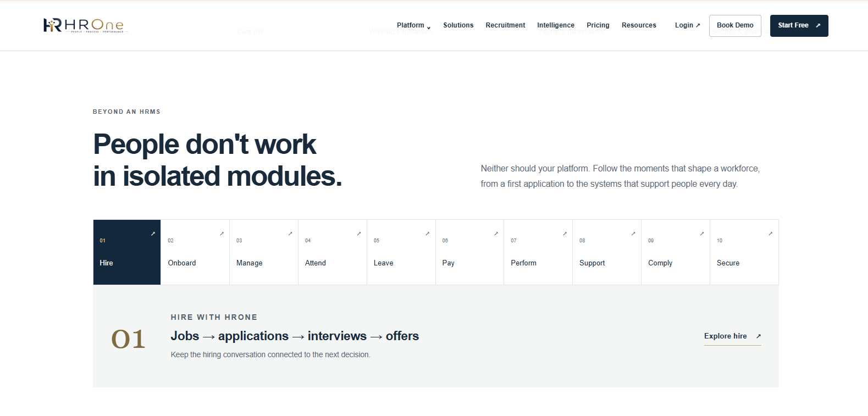Expand the Platform dropdown menu
This screenshot has height=416, width=868.
413,25
